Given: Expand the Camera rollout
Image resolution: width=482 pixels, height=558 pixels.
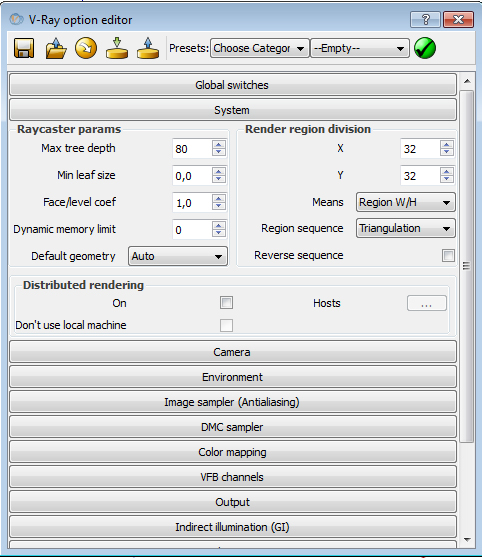Looking at the screenshot, I should 233,352.
